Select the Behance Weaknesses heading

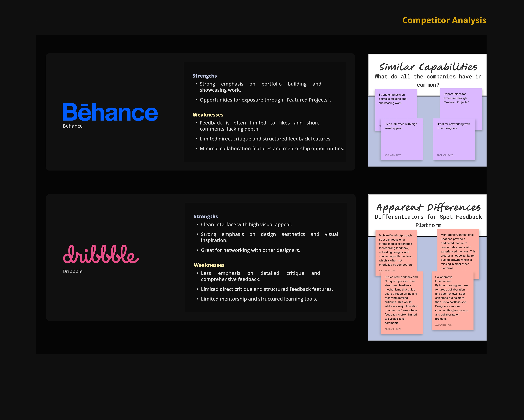tap(208, 115)
